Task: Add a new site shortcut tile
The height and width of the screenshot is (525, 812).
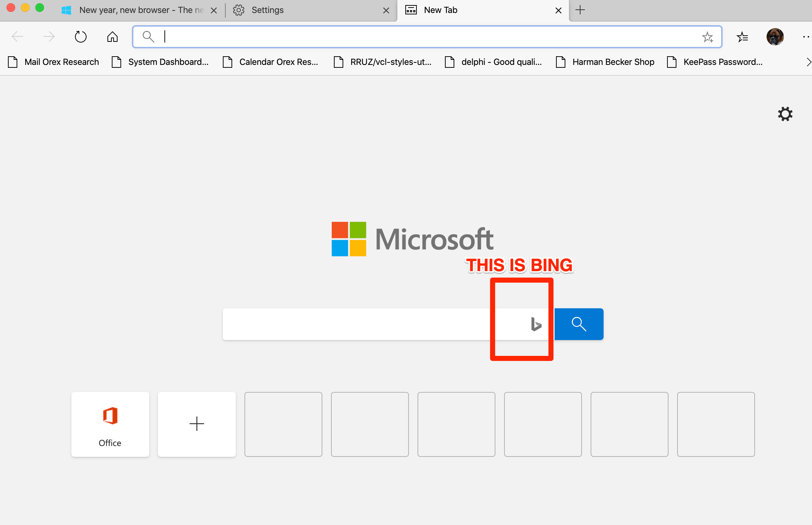Action: coord(197,424)
